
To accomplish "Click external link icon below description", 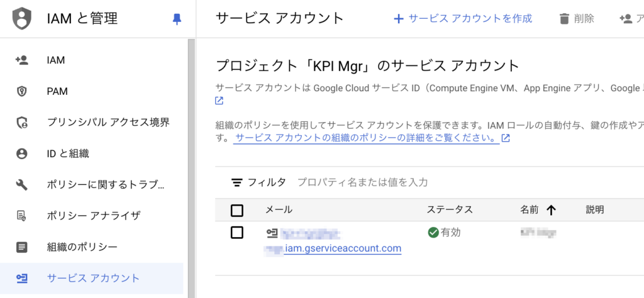I will tap(219, 101).
